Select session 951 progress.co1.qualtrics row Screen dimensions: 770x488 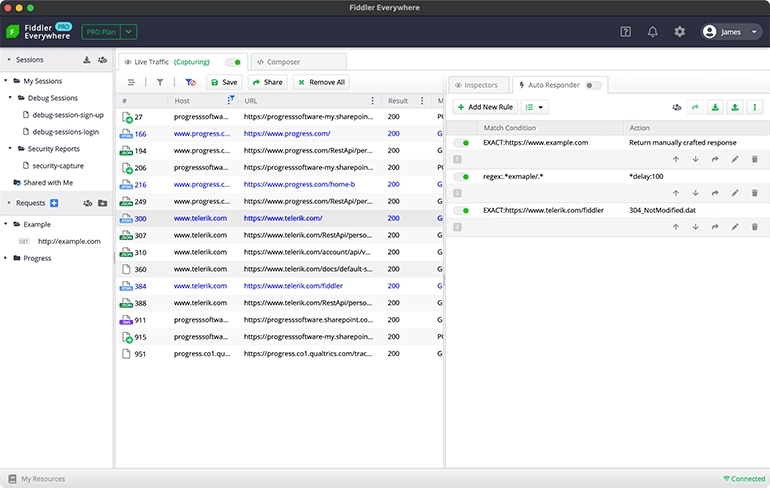(279, 354)
